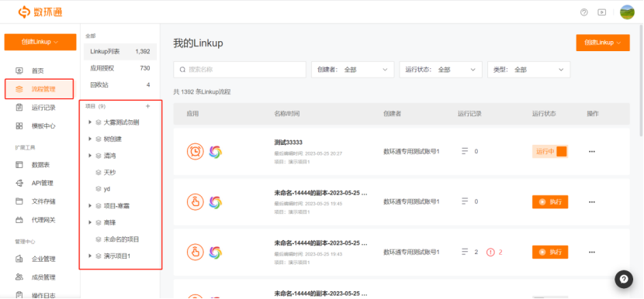Click red error icon in 19:43 row
Screen dimensions: 644x299
tap(490, 252)
